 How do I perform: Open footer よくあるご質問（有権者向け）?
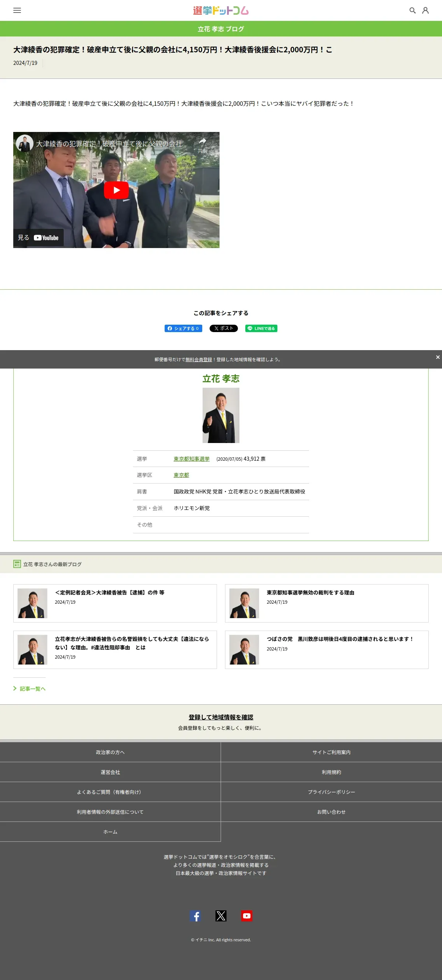click(x=110, y=792)
